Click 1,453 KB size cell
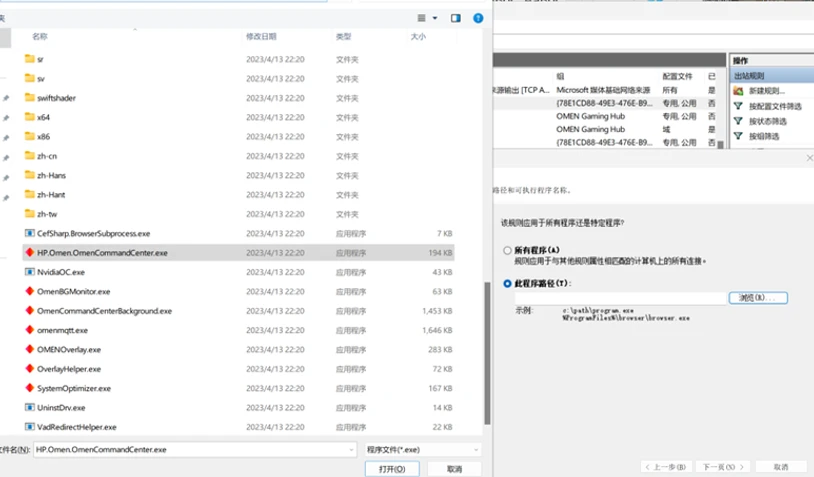This screenshot has width=814, height=477. tap(437, 311)
